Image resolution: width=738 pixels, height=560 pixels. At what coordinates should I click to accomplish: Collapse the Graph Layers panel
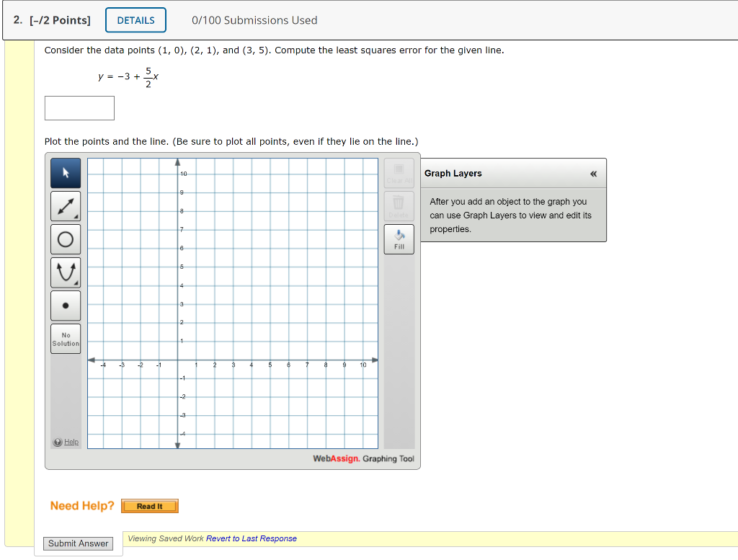592,173
